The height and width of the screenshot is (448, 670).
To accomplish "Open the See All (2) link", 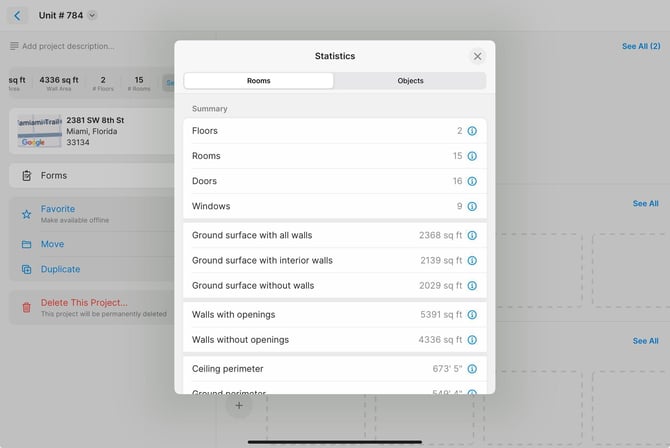I will [x=641, y=46].
